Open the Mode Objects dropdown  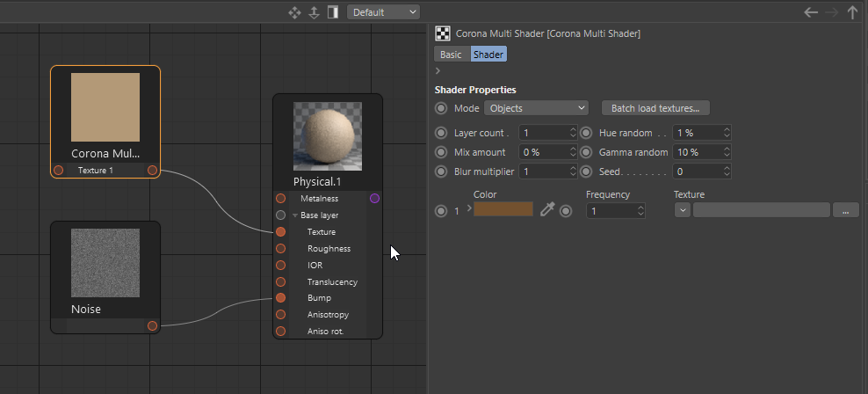(536, 108)
